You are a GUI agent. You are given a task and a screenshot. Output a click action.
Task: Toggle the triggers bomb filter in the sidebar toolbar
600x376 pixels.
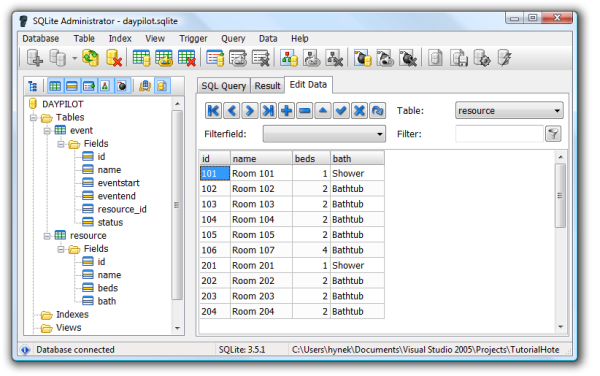point(122,86)
